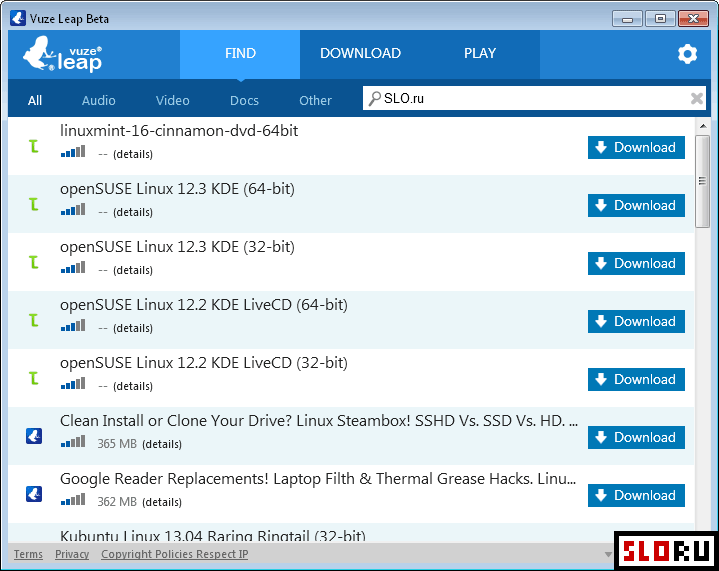Minimize the Vuze Leap Beta window
The image size is (719, 571).
627,19
